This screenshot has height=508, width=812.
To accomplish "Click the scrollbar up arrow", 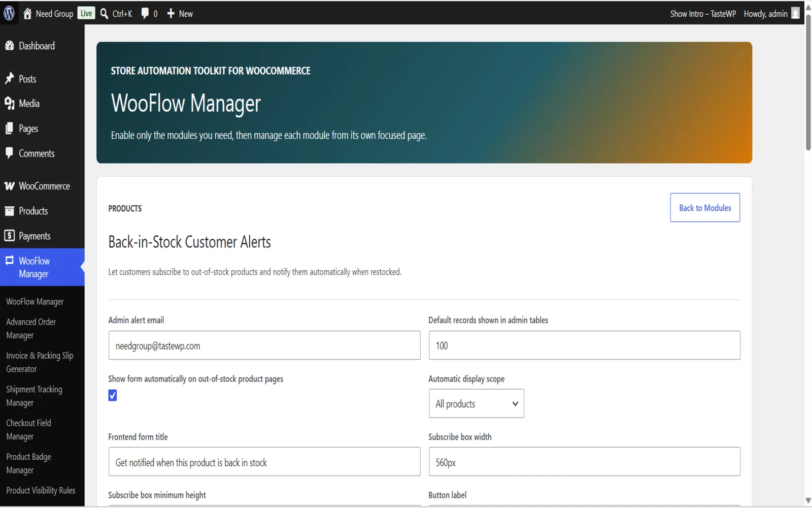I will tap(808, 7).
